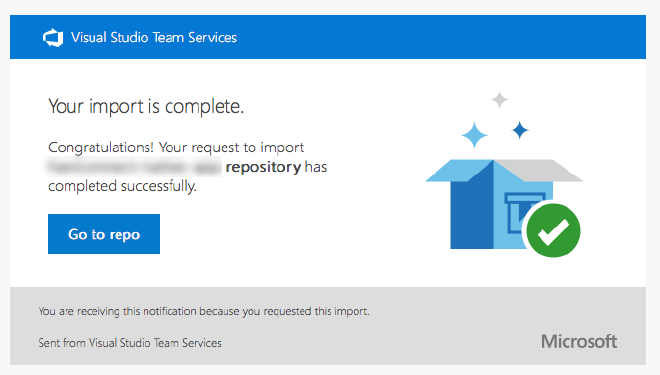Click the Go to repo button

pos(104,234)
